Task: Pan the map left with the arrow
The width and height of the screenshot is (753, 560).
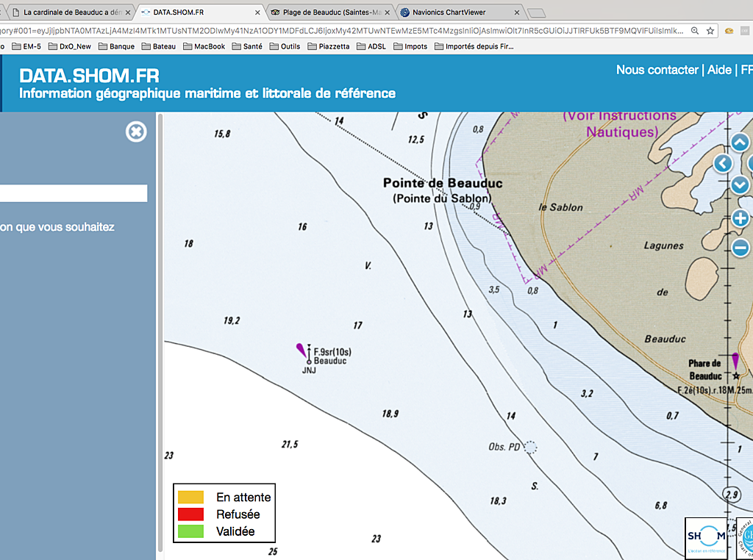Action: pyautogui.click(x=723, y=164)
